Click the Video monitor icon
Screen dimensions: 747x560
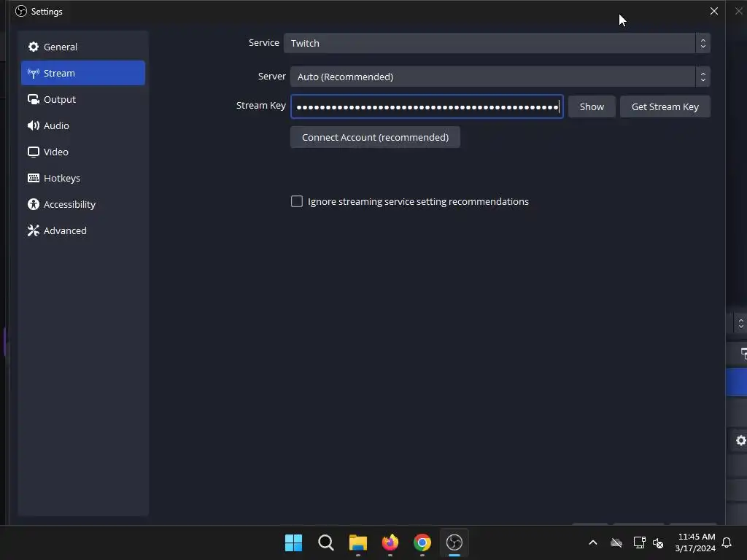[34, 152]
